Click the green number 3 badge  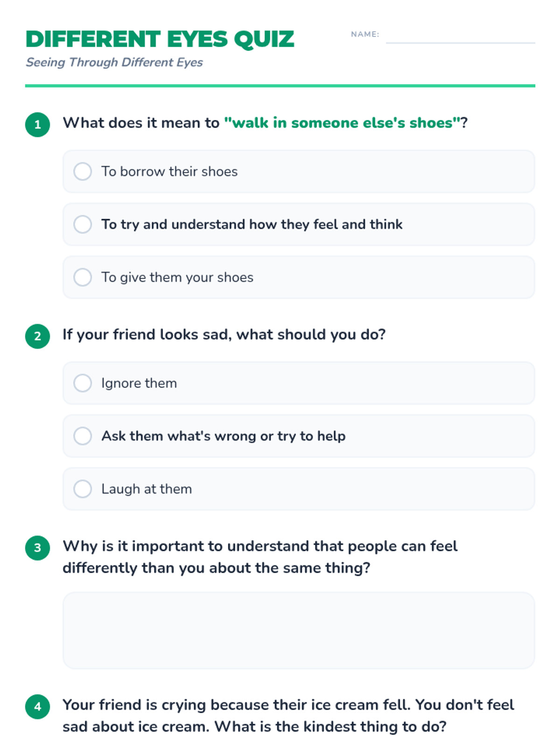click(x=38, y=548)
